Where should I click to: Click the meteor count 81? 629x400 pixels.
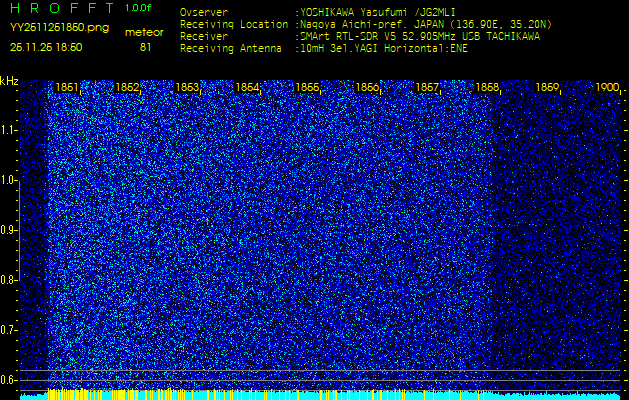(145, 47)
